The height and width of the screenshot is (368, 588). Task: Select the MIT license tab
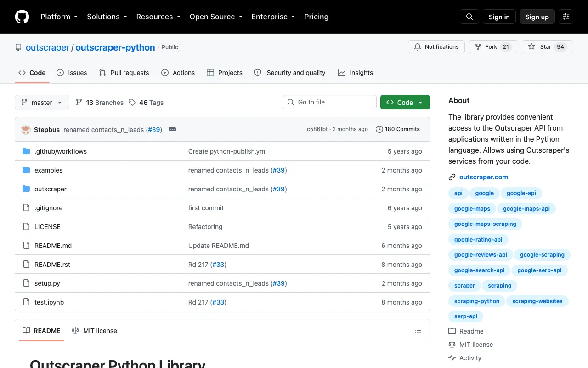95,331
